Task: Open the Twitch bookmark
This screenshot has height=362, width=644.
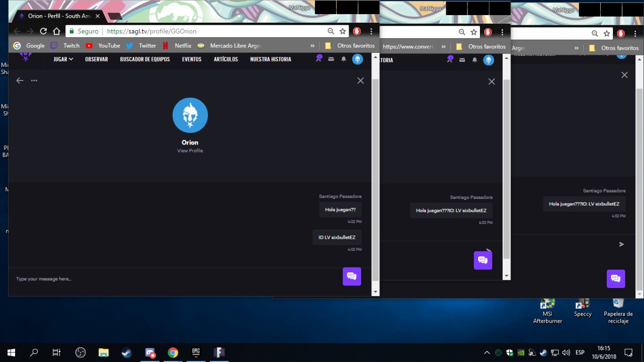Action: point(65,45)
